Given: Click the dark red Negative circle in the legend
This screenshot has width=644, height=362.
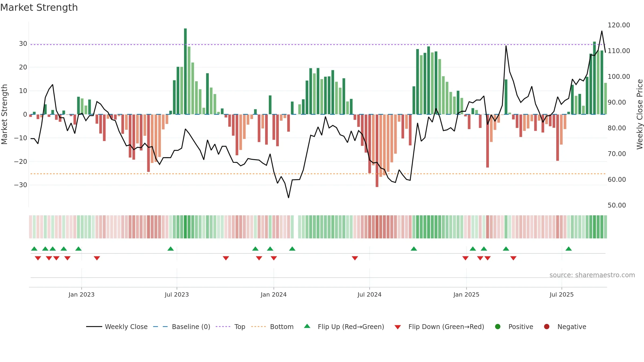Looking at the screenshot, I should tap(547, 327).
